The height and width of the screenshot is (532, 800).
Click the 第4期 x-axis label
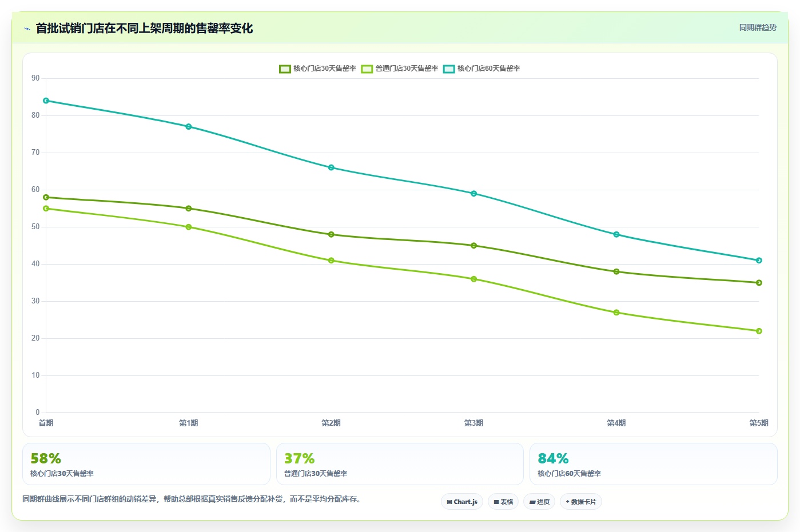tap(616, 423)
